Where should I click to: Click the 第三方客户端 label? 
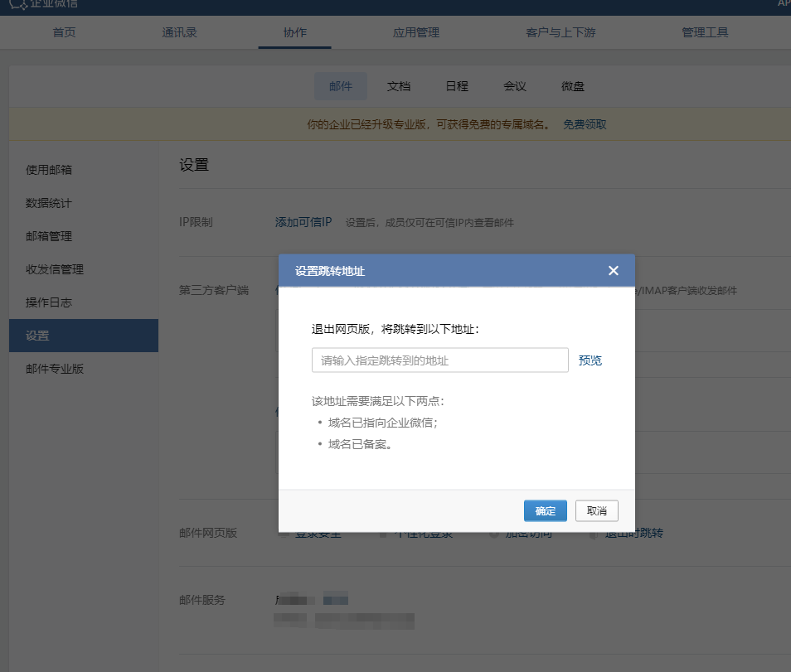(214, 290)
